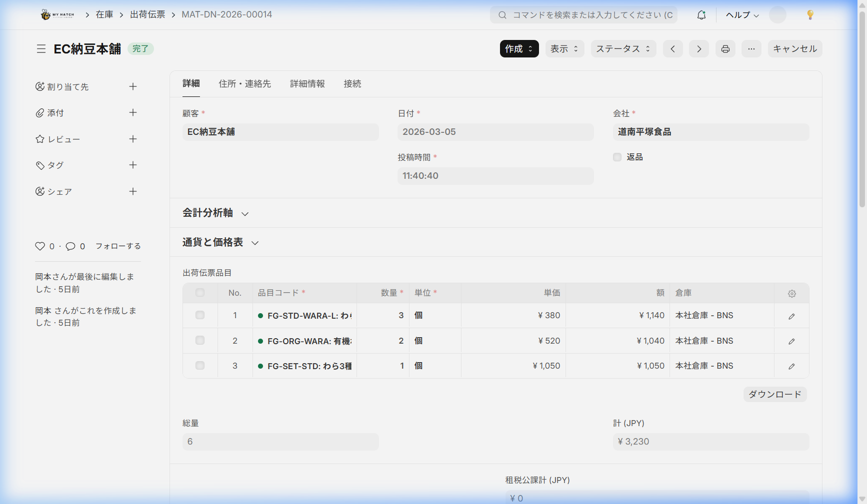Click the notification bell icon

coord(701,15)
